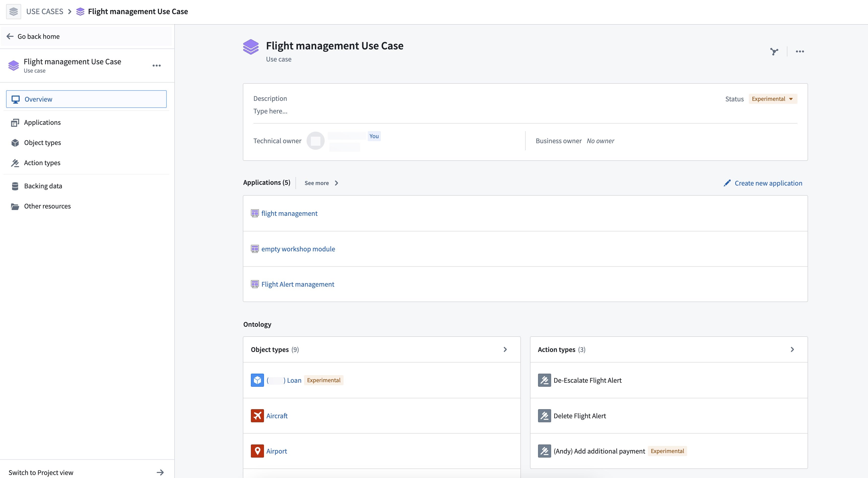Open Flight Alert management application
This screenshot has height=478, width=868.
298,284
